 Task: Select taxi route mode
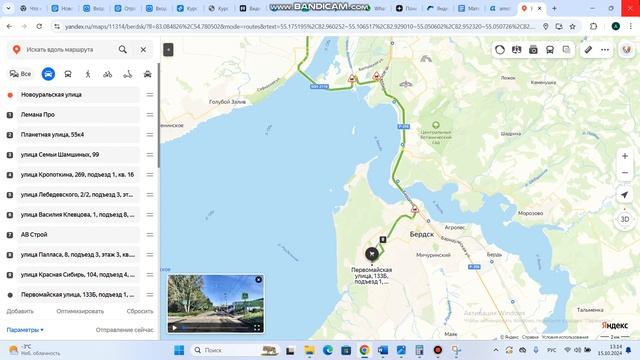pyautogui.click(x=147, y=74)
